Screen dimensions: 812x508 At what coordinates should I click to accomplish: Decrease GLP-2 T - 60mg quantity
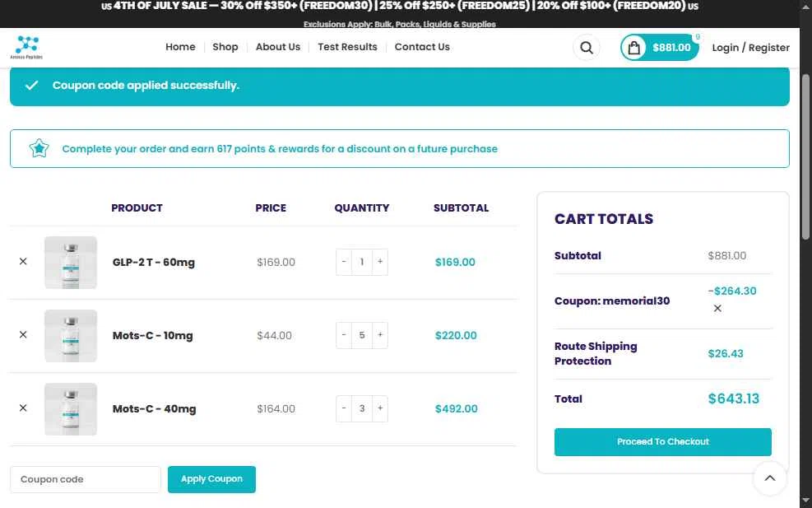[x=344, y=262]
